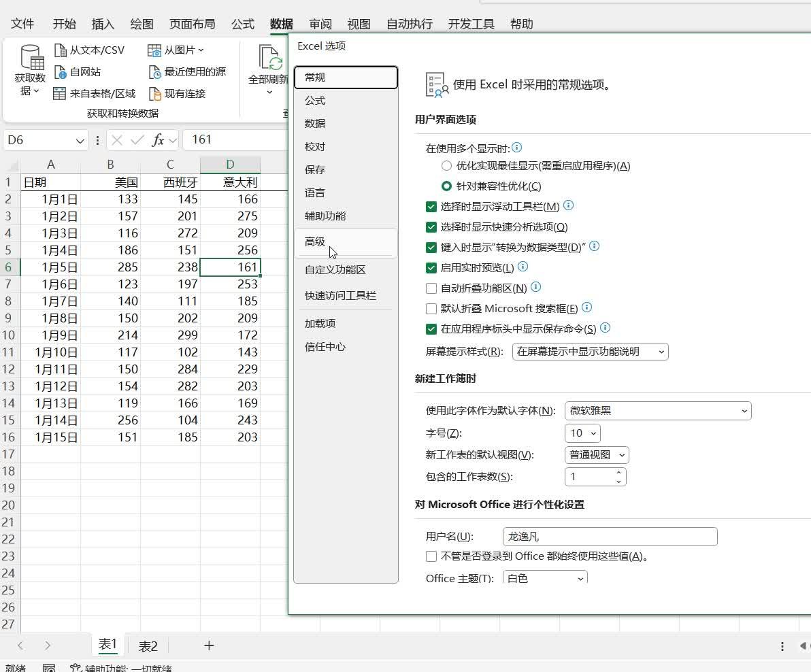Toggle 选择时显示快速分析选项 checkbox
The image size is (811, 672).
[431, 227]
